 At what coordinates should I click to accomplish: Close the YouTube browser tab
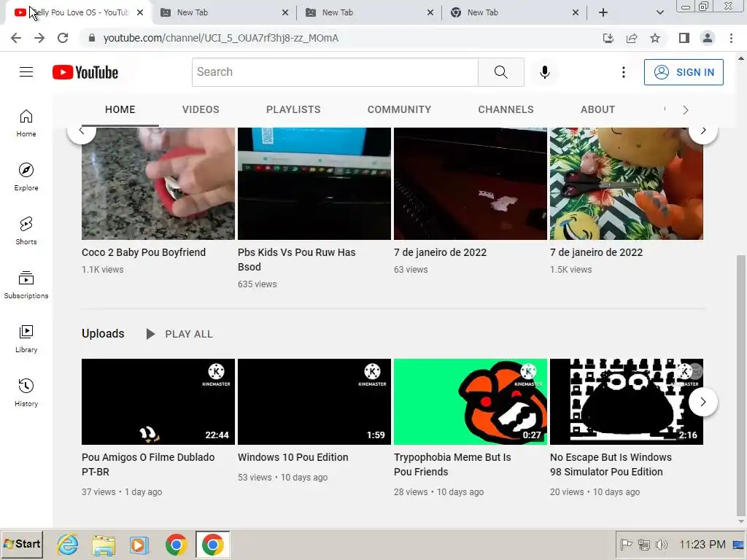click(x=140, y=12)
